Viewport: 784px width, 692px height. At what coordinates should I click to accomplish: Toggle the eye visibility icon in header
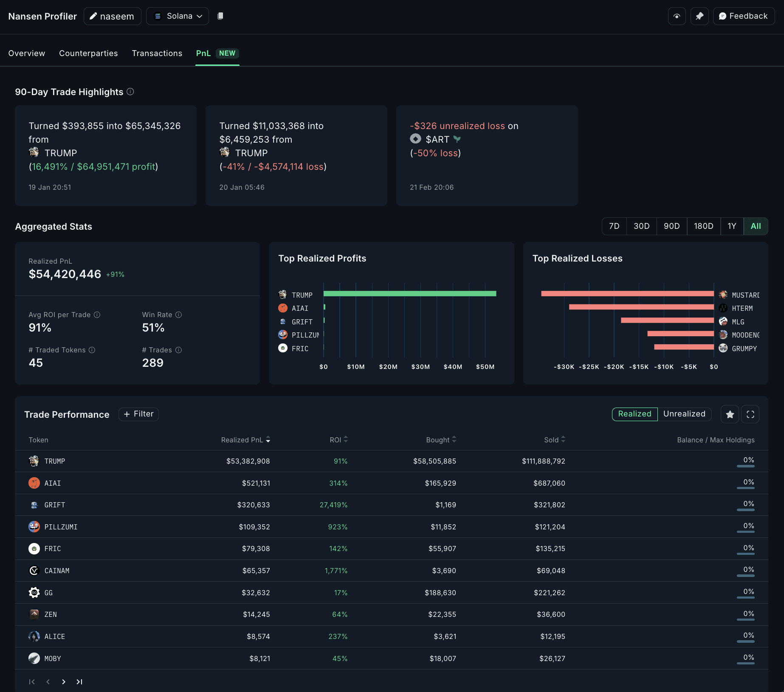point(677,16)
